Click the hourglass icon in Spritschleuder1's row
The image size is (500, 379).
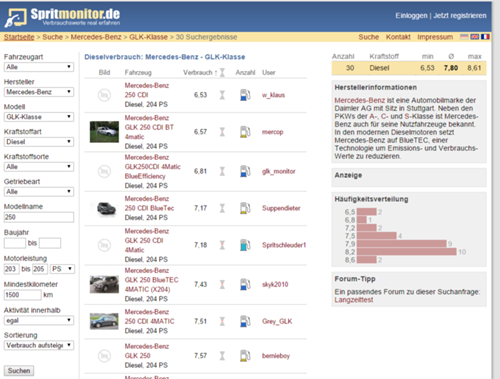coord(222,245)
